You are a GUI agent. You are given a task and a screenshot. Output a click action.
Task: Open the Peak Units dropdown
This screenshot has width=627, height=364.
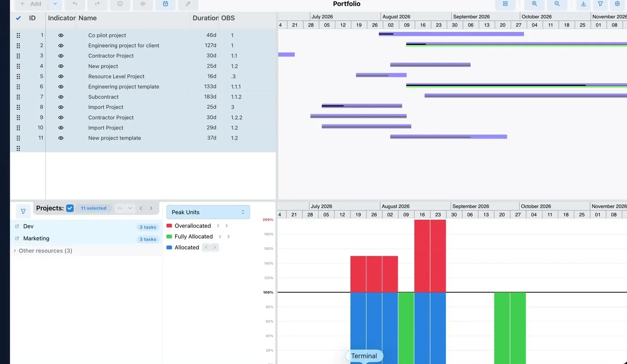(208, 212)
